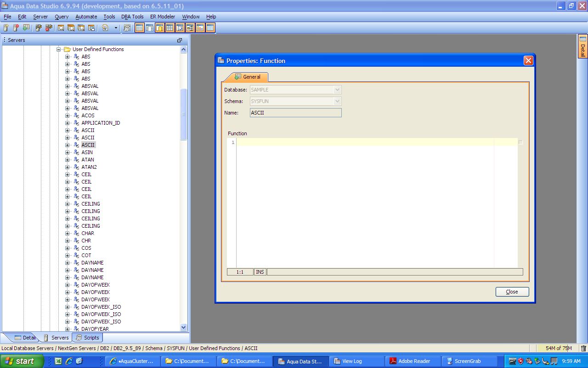588x368 pixels.
Task: Maximize the Servers panel using its header icon
Action: tap(180, 40)
